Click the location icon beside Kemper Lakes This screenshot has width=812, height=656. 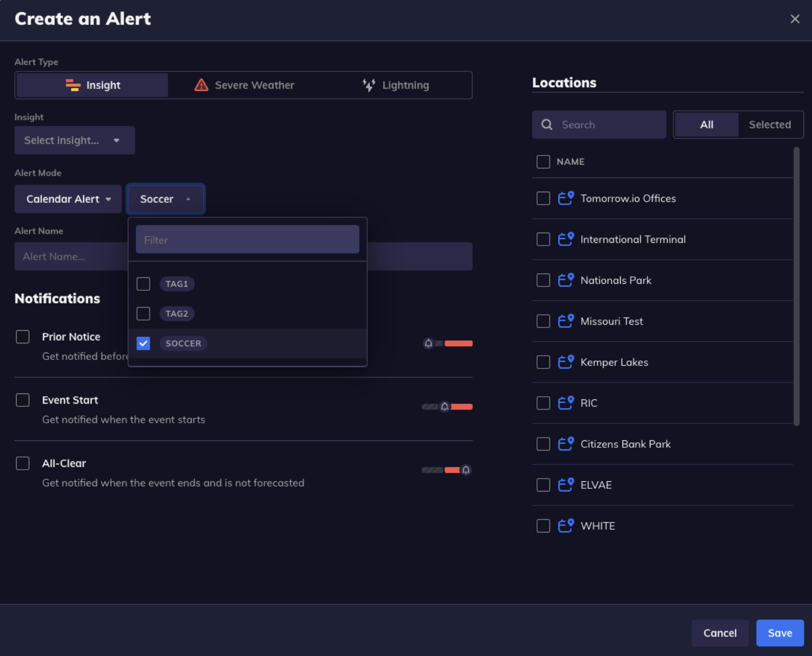tap(565, 362)
